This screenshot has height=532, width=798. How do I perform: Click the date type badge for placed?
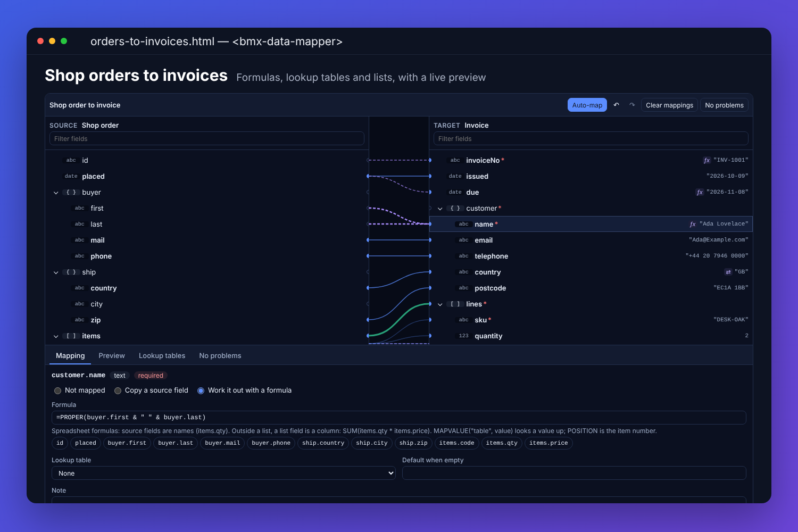tap(71, 176)
